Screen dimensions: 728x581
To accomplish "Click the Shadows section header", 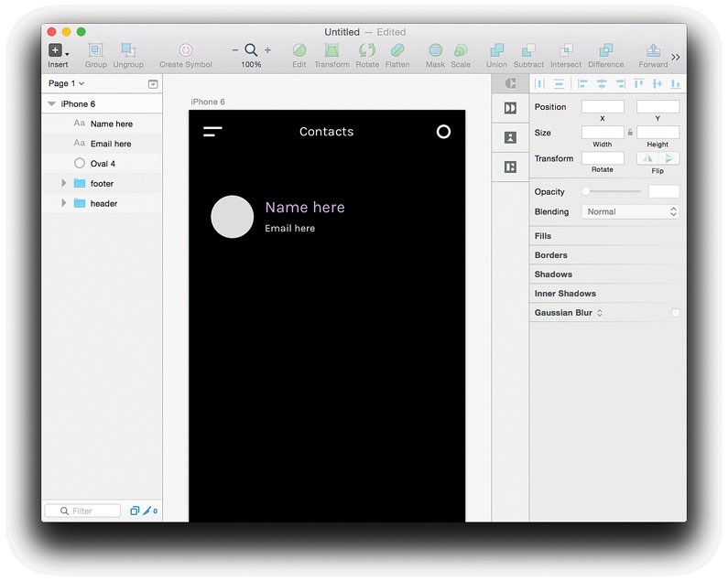I will click(x=553, y=274).
